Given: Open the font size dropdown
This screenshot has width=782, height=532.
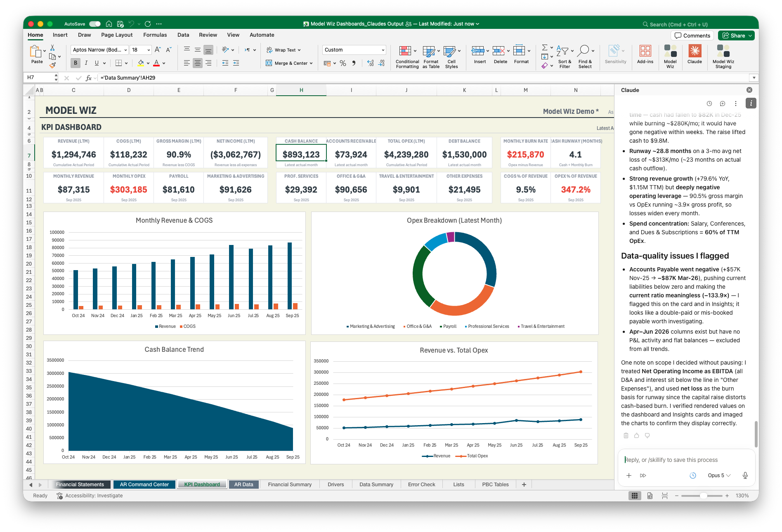Looking at the screenshot, I should click(x=149, y=50).
